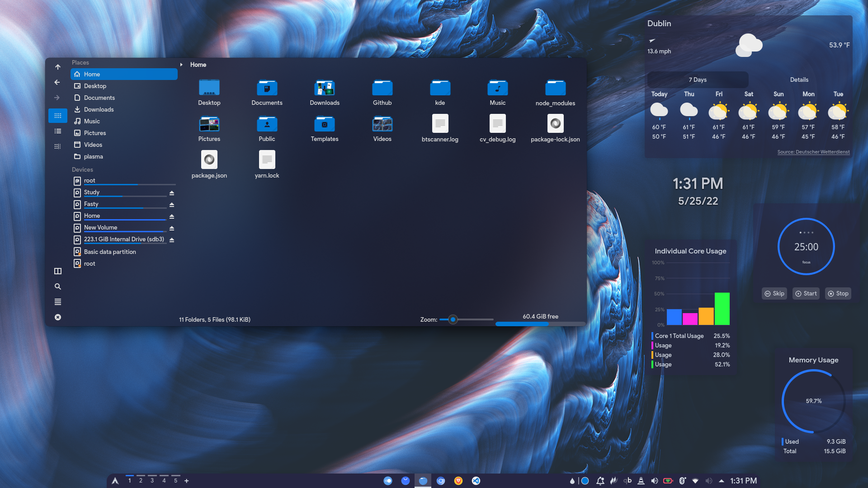The height and width of the screenshot is (488, 868).
Task: Open the Basic data partition device
Action: click(124, 252)
